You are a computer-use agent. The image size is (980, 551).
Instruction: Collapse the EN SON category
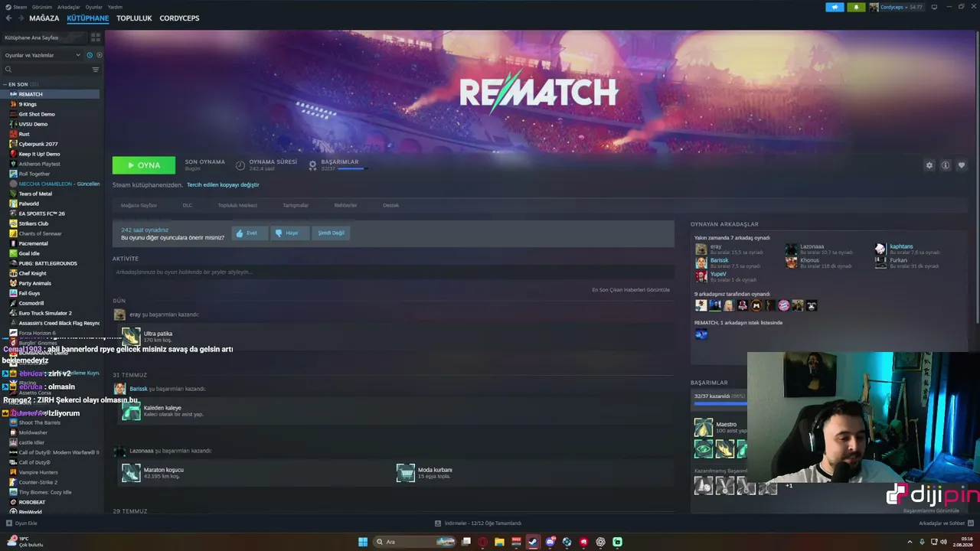tap(5, 84)
